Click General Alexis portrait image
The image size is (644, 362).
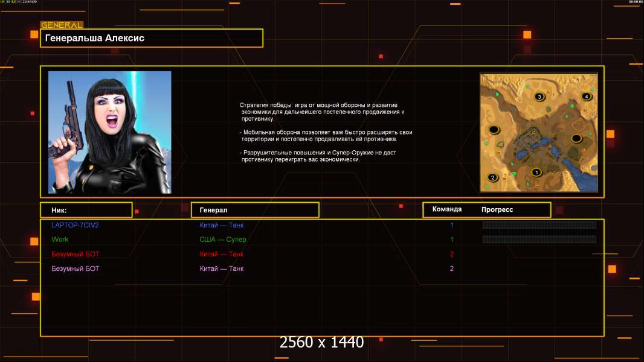[110, 132]
